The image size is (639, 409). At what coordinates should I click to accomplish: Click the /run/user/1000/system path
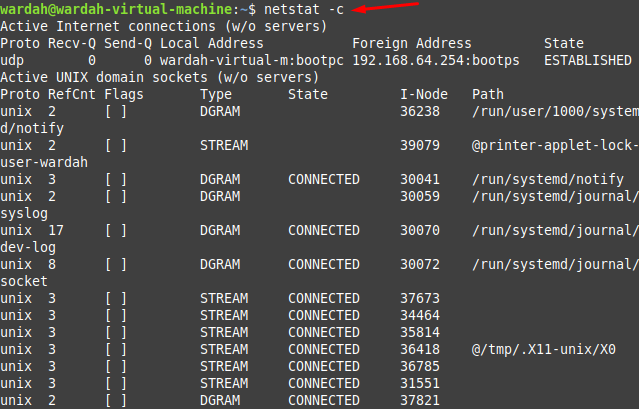pyautogui.click(x=555, y=111)
